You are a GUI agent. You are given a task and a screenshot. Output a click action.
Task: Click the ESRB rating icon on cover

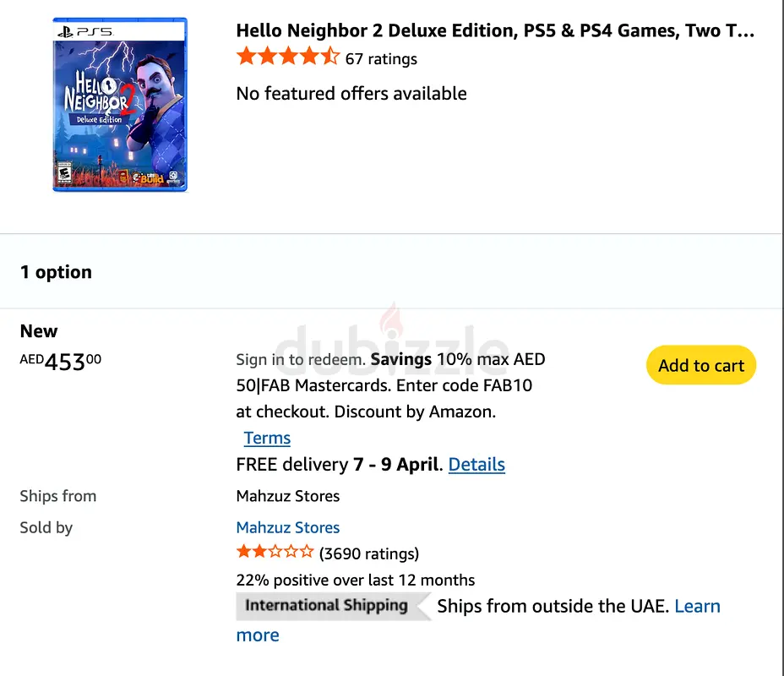pyautogui.click(x=63, y=174)
